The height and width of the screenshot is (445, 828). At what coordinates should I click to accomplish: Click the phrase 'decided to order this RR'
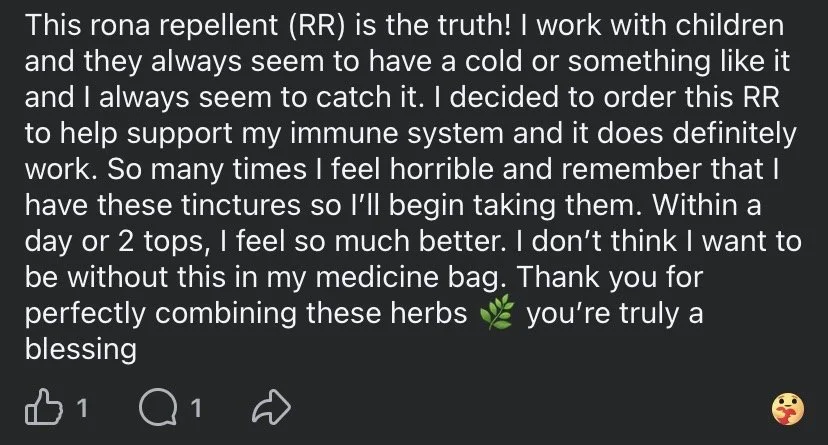[615, 97]
